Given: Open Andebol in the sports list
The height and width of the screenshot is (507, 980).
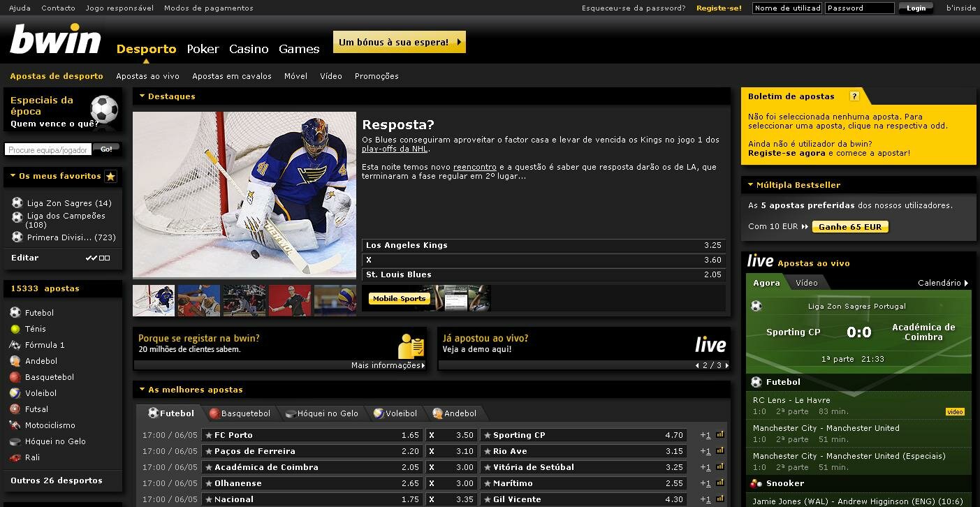Looking at the screenshot, I should (41, 361).
